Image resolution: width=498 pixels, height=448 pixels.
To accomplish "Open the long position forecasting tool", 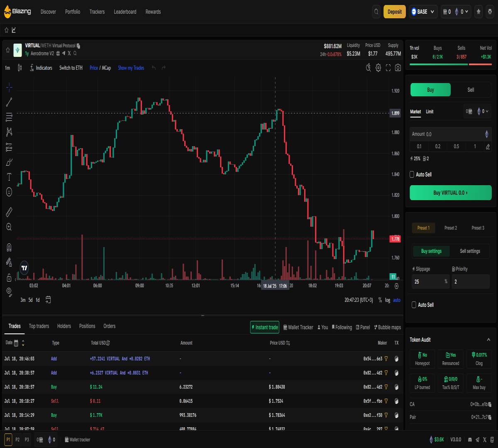I will pos(9,147).
